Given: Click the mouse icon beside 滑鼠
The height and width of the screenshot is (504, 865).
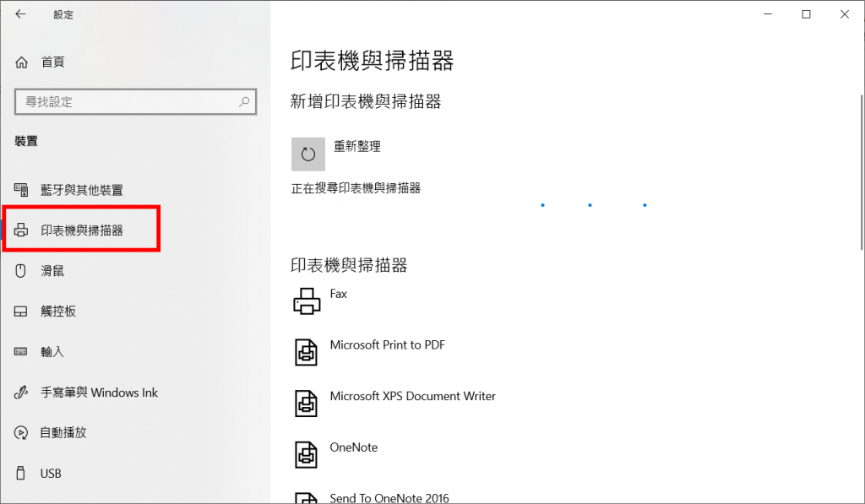Looking at the screenshot, I should tap(21, 271).
